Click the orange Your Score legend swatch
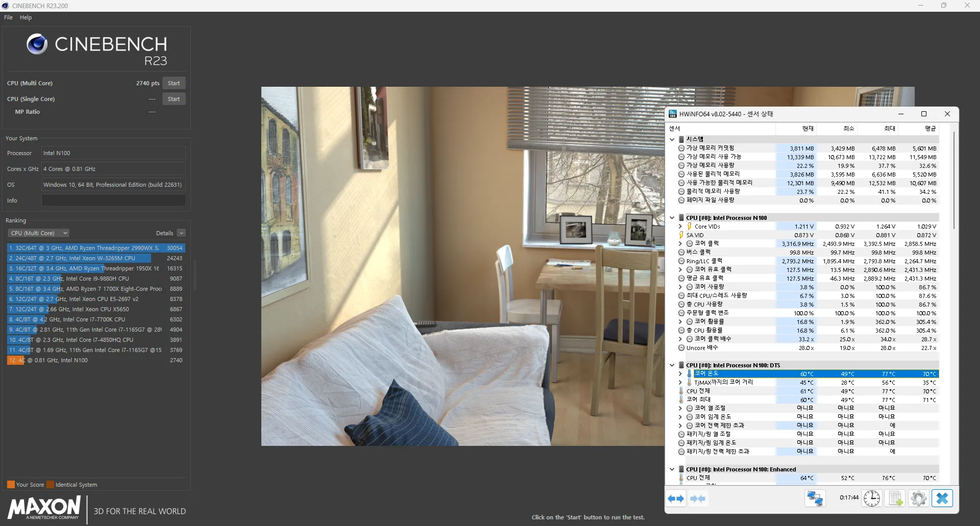This screenshot has width=980, height=526. pyautogui.click(x=11, y=485)
